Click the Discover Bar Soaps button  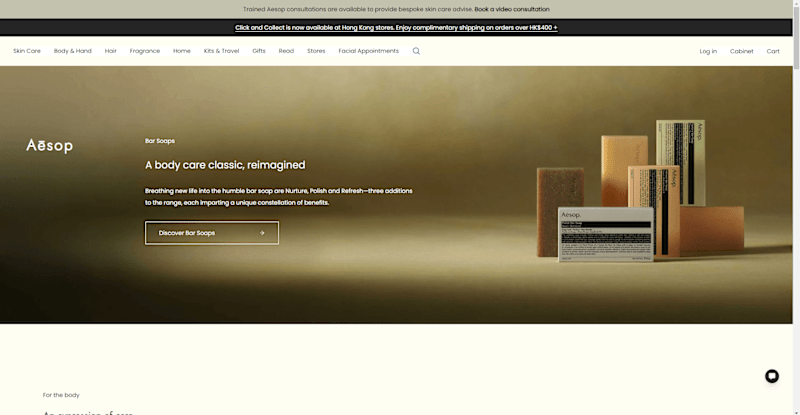pos(212,233)
